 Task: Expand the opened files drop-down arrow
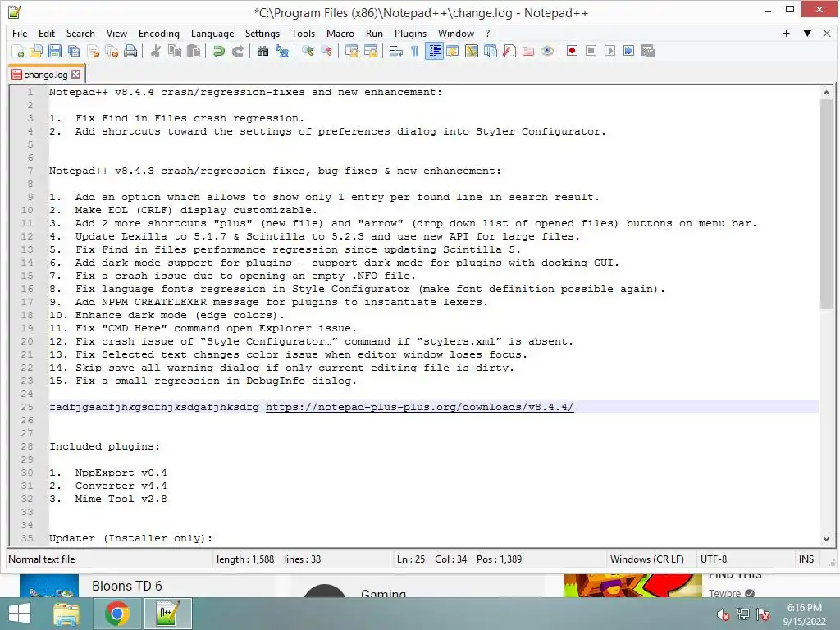click(807, 33)
